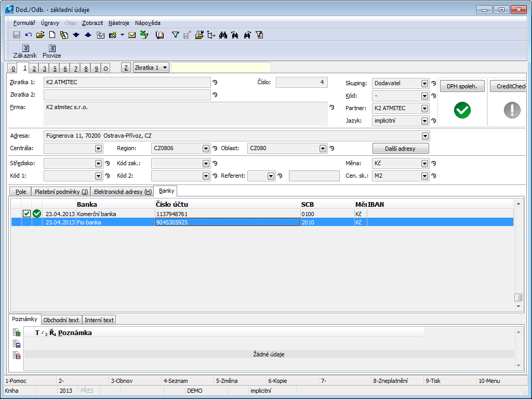Toggle the checkbox in Komerční banka row
Image resolution: width=532 pixels, height=399 pixels.
(x=26, y=214)
